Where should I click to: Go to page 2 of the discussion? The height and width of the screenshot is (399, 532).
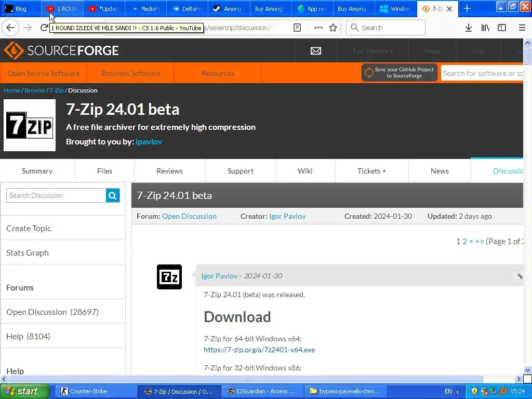465,241
